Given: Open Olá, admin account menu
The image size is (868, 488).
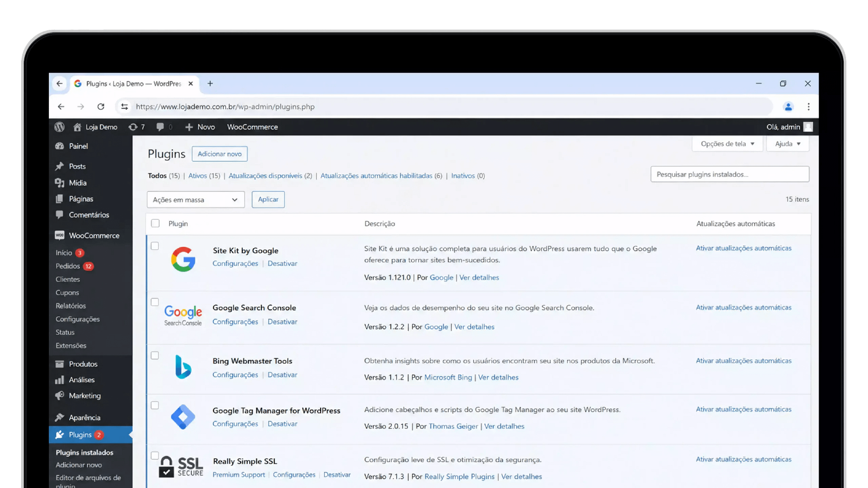Looking at the screenshot, I should click(x=789, y=127).
